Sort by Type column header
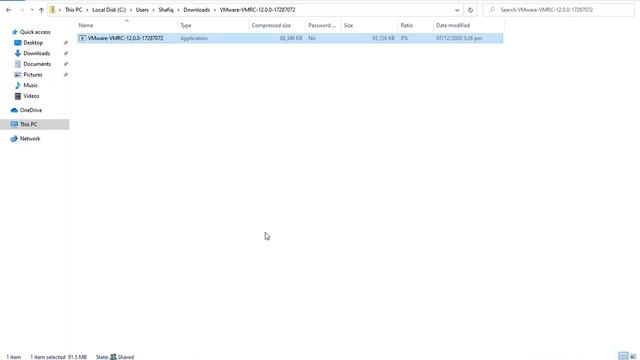Viewport: 640px width, 360px height. [x=186, y=25]
